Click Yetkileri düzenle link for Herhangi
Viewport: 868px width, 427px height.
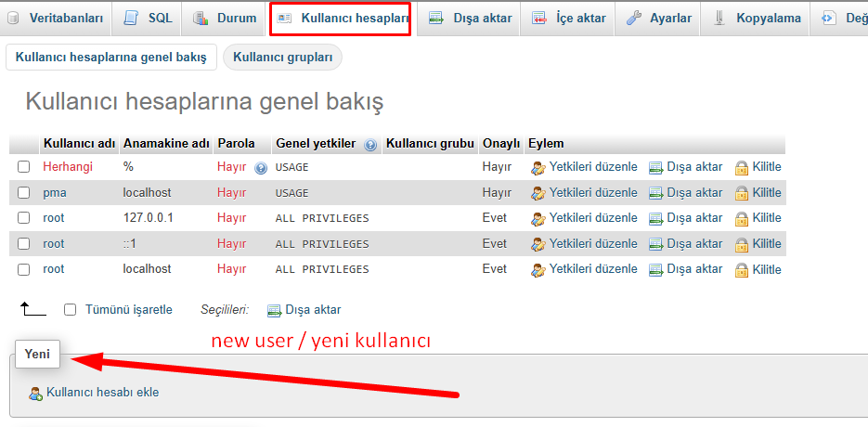point(593,167)
